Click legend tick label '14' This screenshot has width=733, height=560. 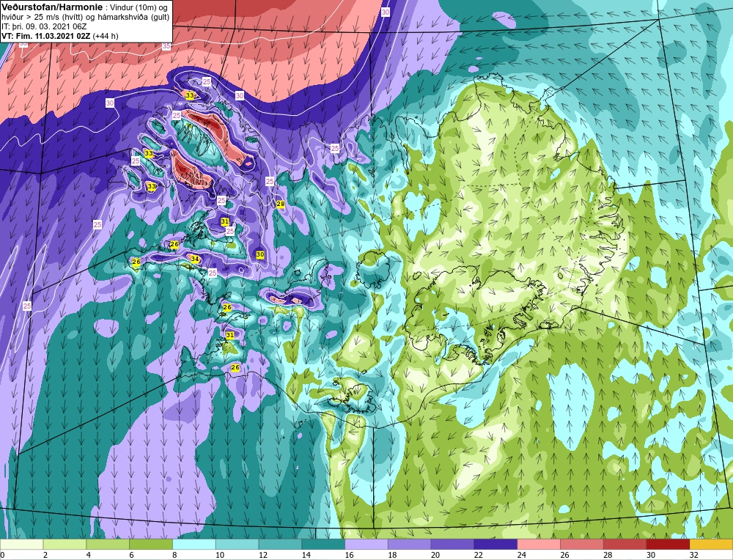(x=306, y=555)
